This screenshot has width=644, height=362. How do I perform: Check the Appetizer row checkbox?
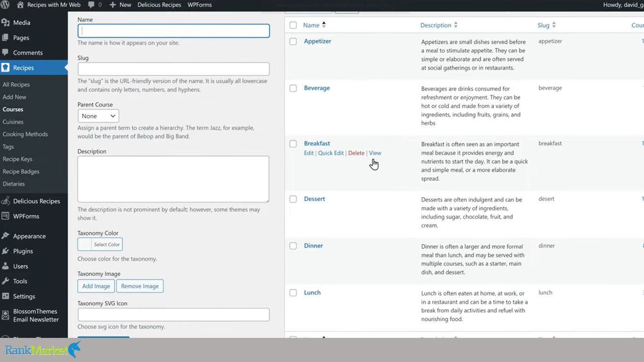(x=293, y=41)
